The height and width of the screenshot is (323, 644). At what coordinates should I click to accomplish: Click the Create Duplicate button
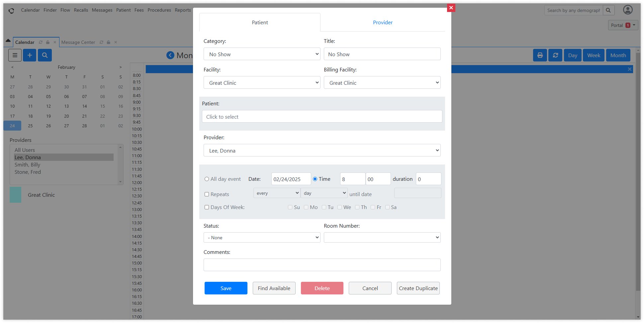418,288
